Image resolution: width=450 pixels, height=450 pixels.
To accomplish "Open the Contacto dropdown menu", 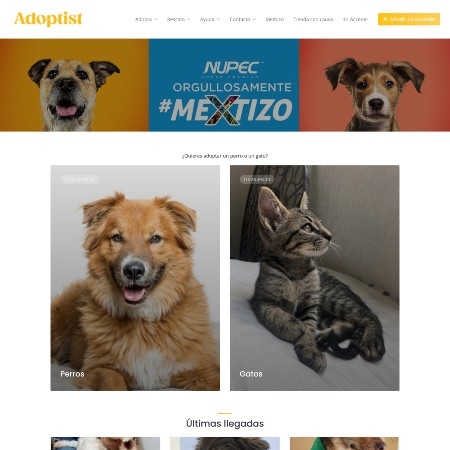I will pyautogui.click(x=243, y=19).
